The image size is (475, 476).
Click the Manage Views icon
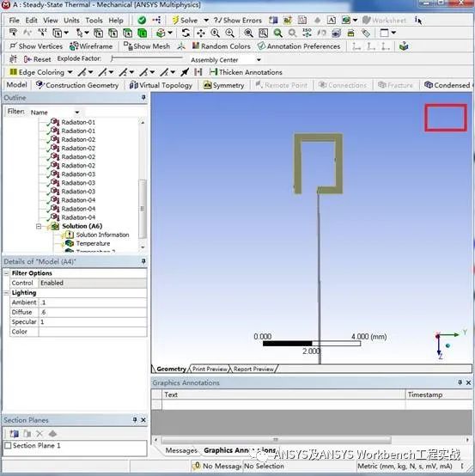337,33
